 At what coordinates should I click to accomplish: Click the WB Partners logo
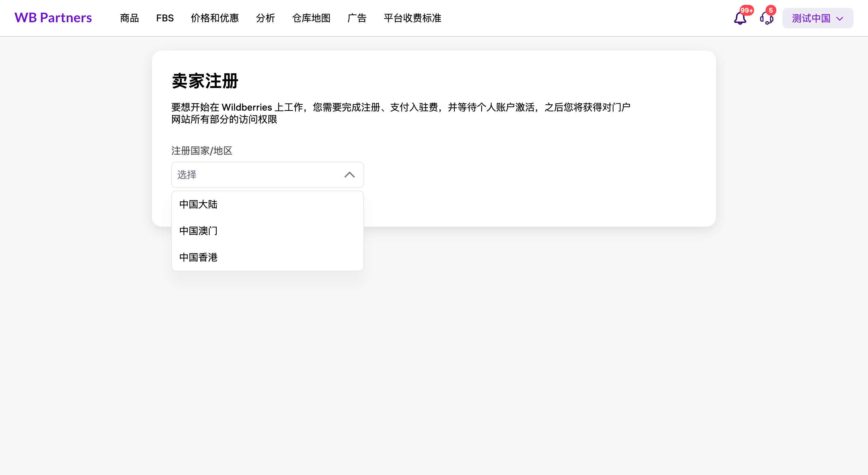point(53,18)
